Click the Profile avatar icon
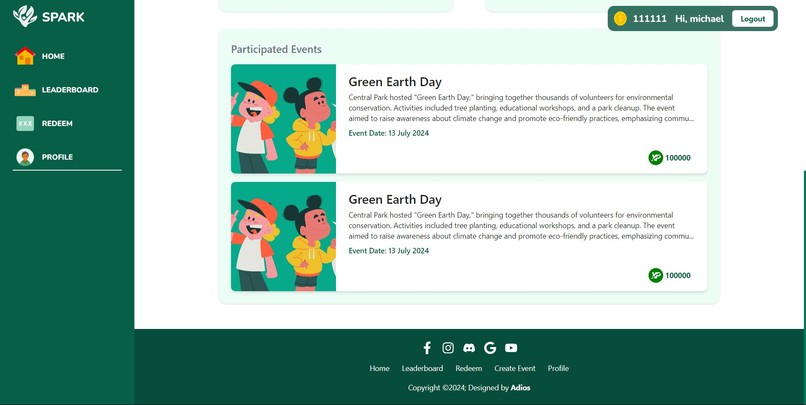The height and width of the screenshot is (405, 806). coord(25,157)
